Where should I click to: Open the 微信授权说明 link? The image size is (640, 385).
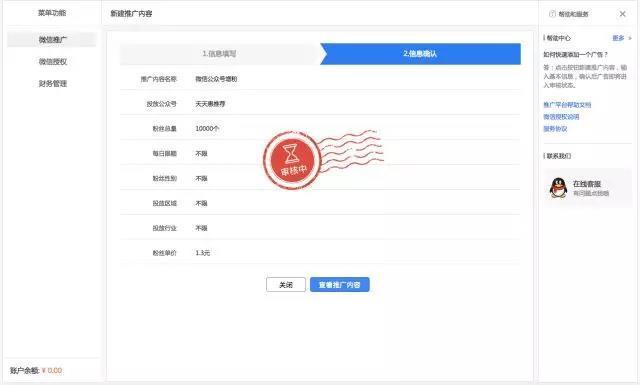tap(561, 117)
